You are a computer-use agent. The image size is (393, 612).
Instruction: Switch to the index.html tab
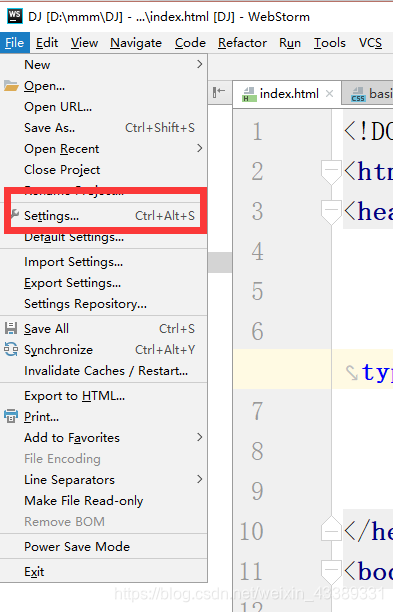(x=287, y=94)
